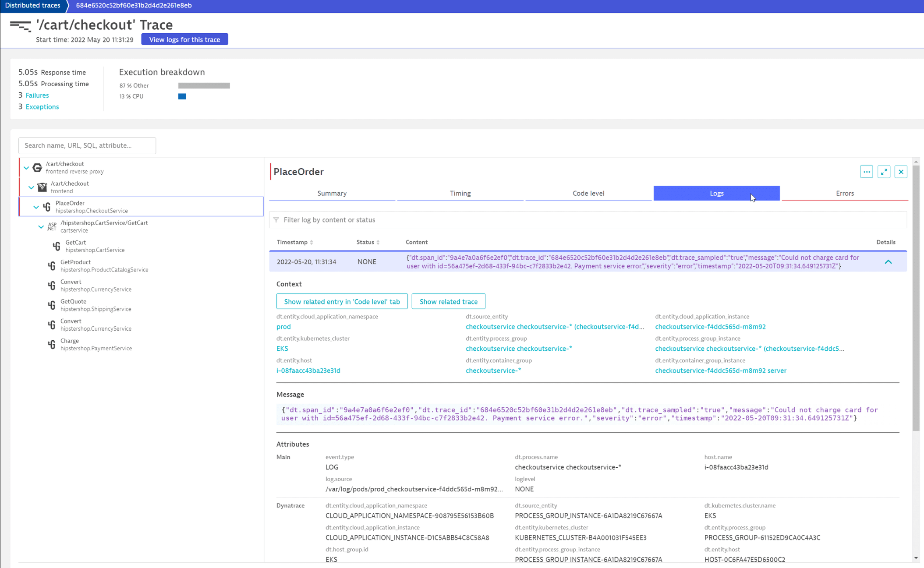Screen dimensions: 924x568
Task: Collapse the hipstershop.CartService/GetCart node
Action: tap(41, 226)
